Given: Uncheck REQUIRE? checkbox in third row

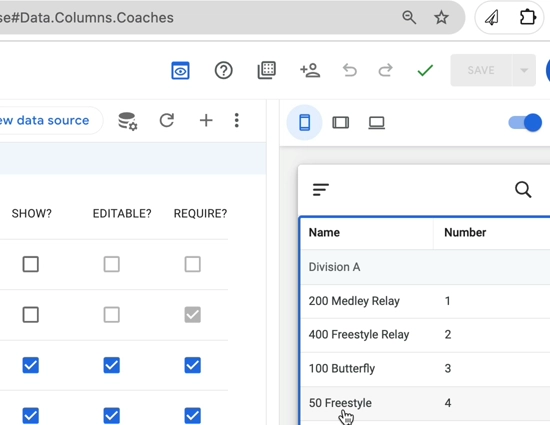Looking at the screenshot, I should (193, 365).
